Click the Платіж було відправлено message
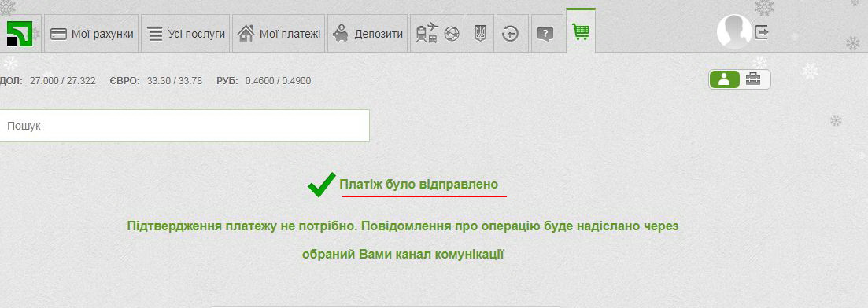The width and height of the screenshot is (868, 308). point(419,184)
